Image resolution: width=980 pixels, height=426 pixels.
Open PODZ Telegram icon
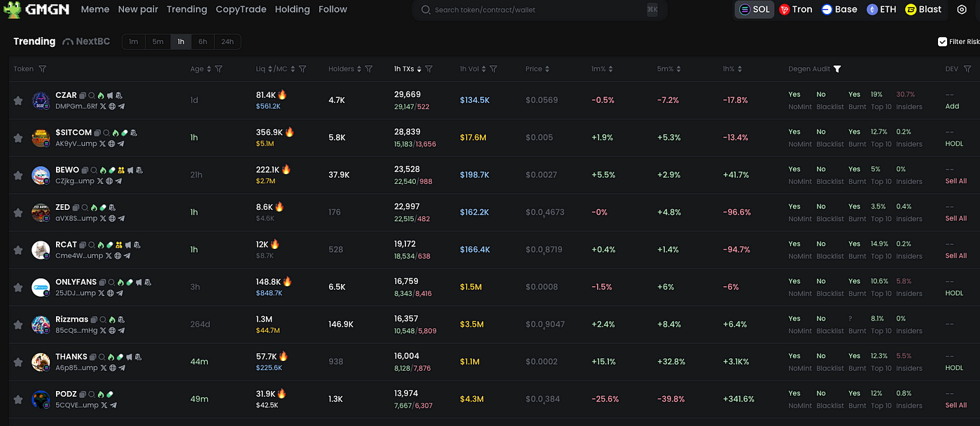point(113,405)
